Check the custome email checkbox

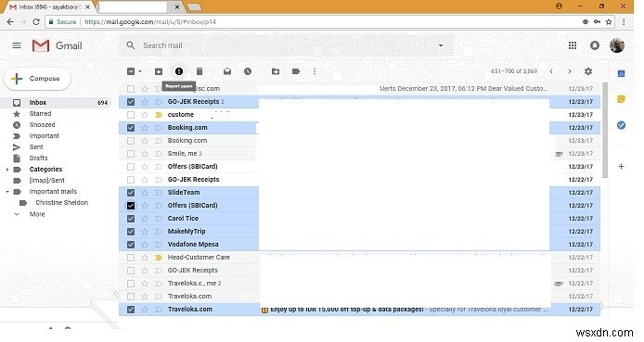pyautogui.click(x=131, y=115)
